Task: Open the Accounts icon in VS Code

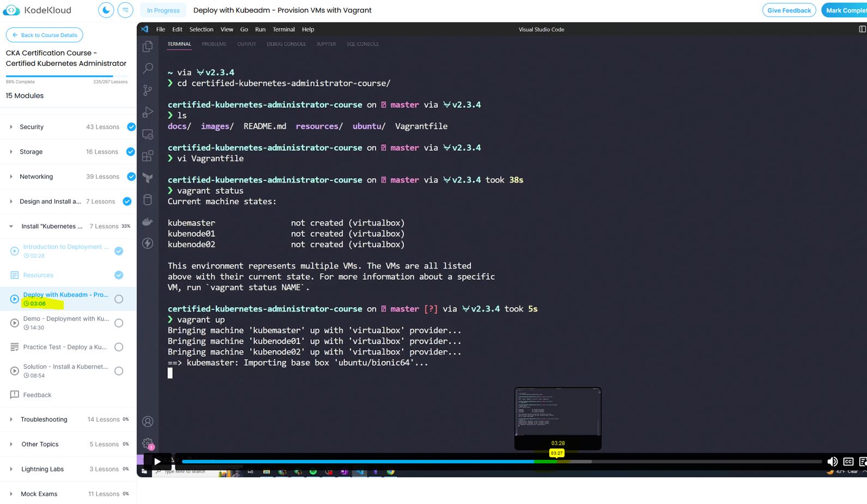Action: pyautogui.click(x=148, y=421)
